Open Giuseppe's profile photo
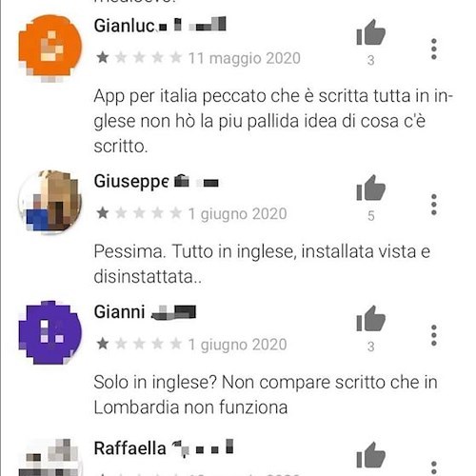This screenshot has height=476, width=476. pyautogui.click(x=50, y=202)
